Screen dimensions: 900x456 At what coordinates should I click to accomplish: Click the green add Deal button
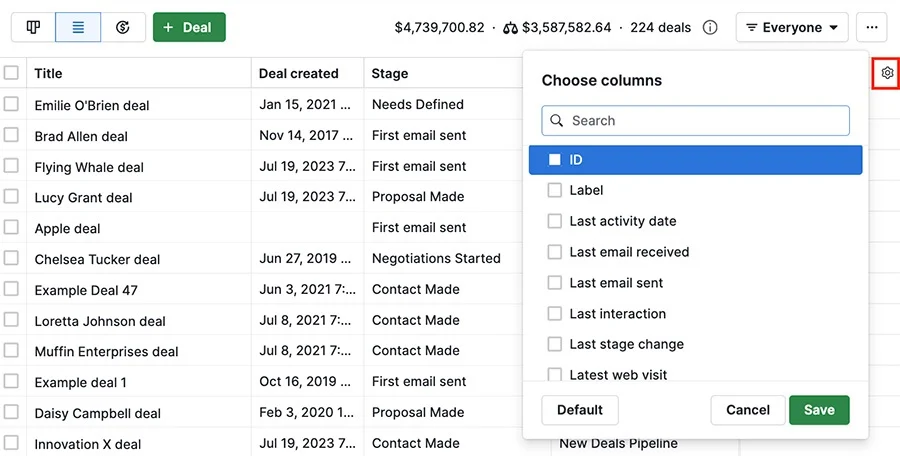pyautogui.click(x=189, y=27)
